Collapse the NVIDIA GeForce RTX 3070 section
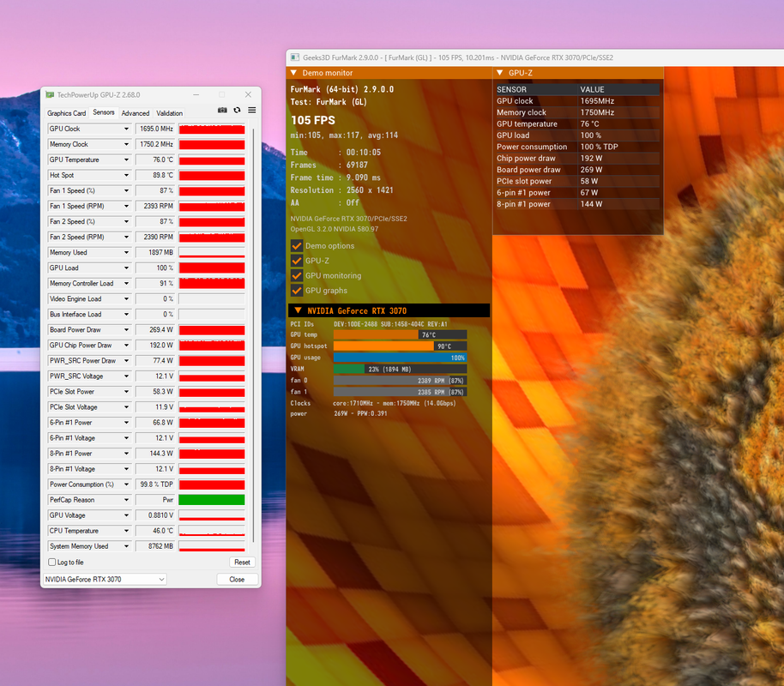 pos(298,310)
